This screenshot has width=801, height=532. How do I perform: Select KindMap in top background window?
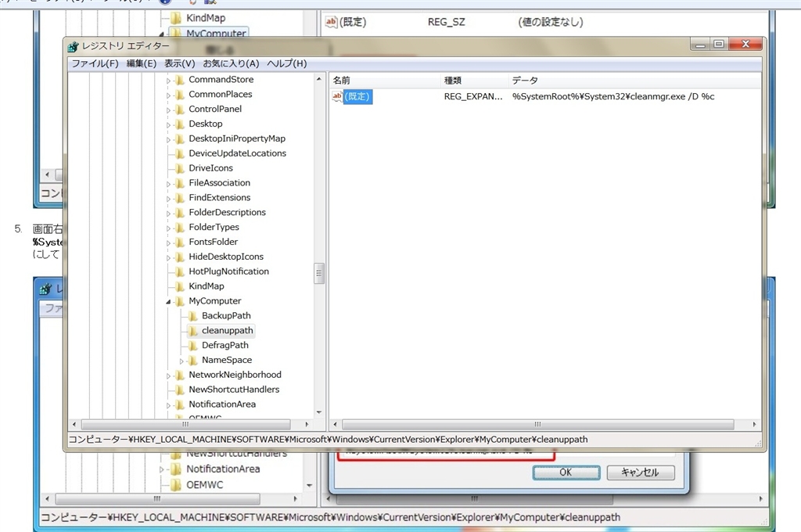pyautogui.click(x=206, y=18)
